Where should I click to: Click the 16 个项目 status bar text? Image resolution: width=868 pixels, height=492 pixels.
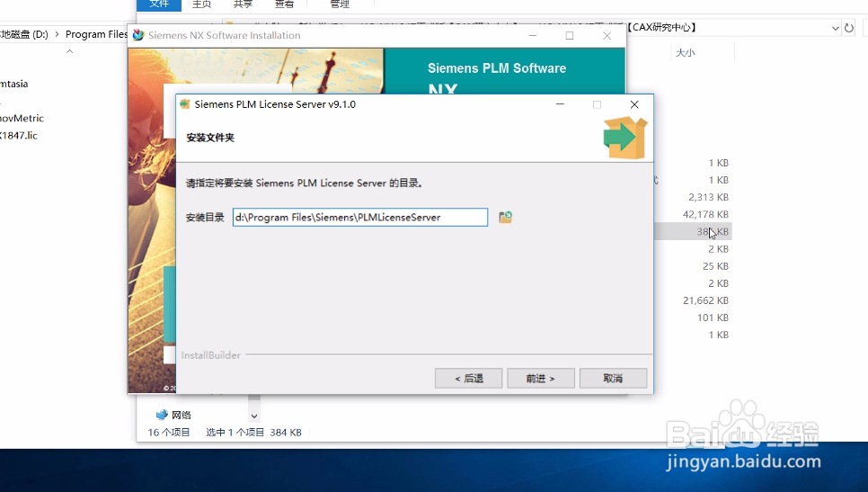point(168,432)
